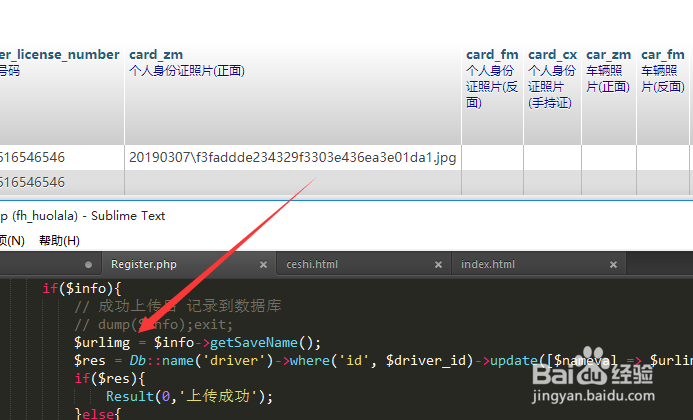This screenshot has height=420, width=693.
Task: Select the empty card_fm cell in first row
Action: click(x=492, y=157)
